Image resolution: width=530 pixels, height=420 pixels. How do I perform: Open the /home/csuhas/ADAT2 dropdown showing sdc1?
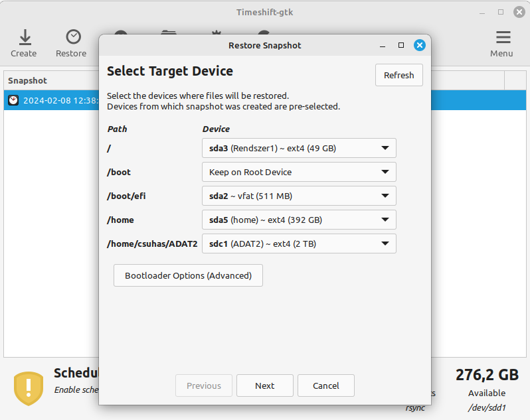click(299, 244)
